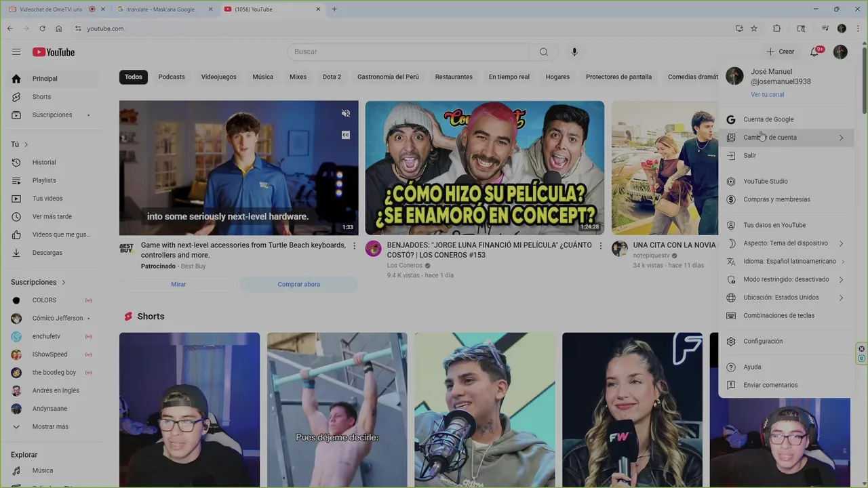Expand Aspecto: Tema del dispositivo
Screen dimensions: 868x488
(x=786, y=243)
